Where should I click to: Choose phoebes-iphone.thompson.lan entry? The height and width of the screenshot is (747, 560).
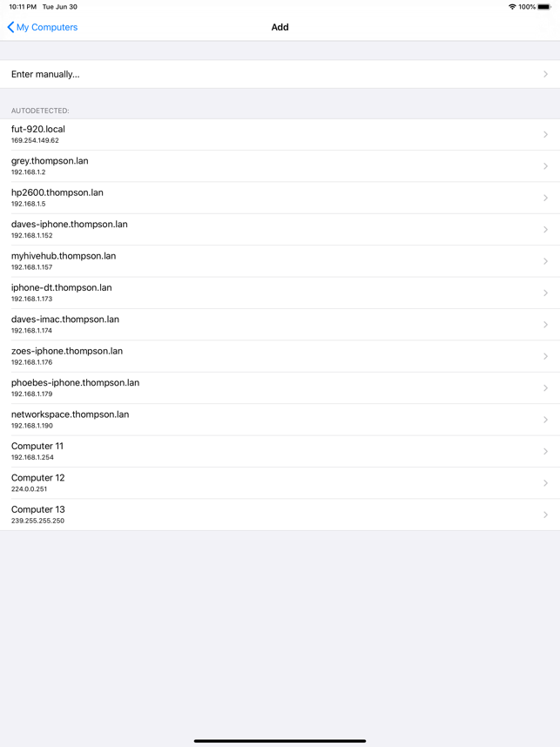[280, 387]
